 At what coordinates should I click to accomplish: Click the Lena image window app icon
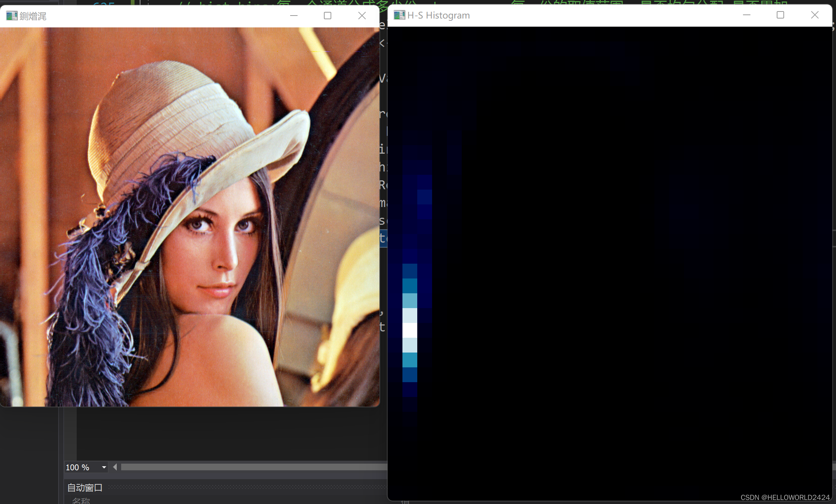[12, 16]
